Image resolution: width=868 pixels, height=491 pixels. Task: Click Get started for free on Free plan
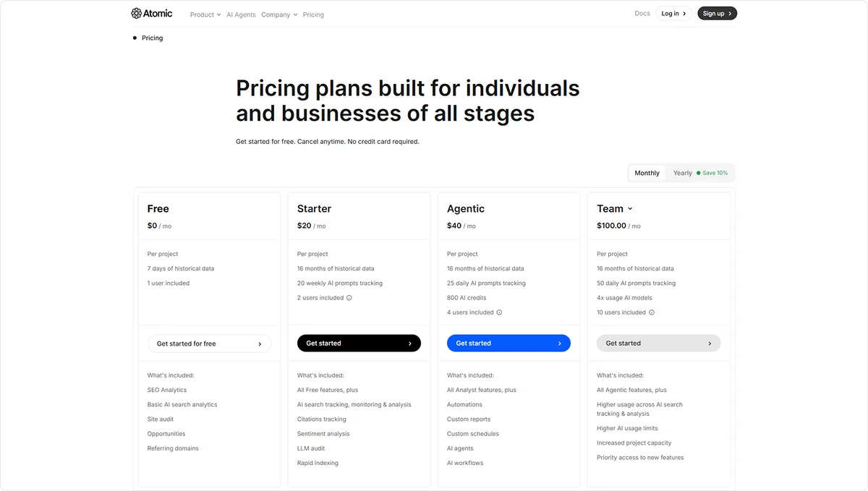click(x=209, y=343)
